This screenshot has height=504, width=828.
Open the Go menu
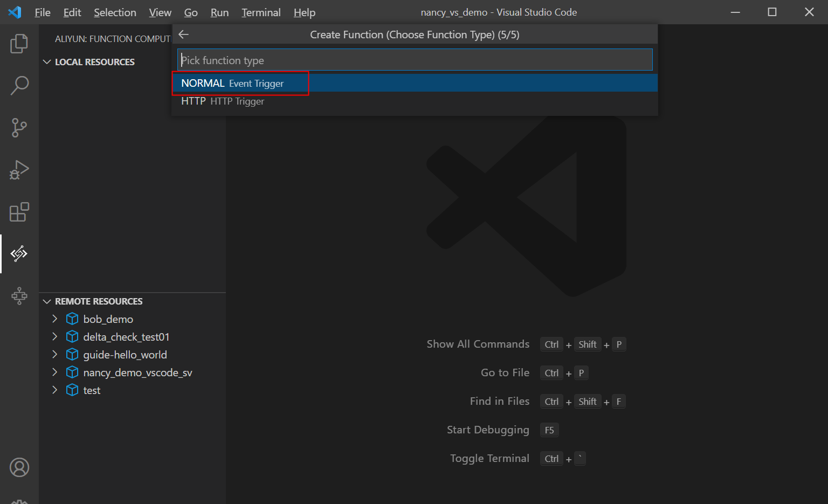pos(191,12)
